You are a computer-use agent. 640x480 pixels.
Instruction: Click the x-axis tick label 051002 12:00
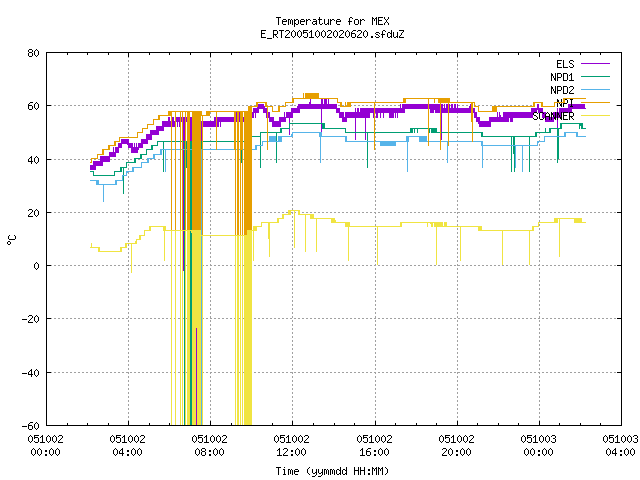coord(291,445)
